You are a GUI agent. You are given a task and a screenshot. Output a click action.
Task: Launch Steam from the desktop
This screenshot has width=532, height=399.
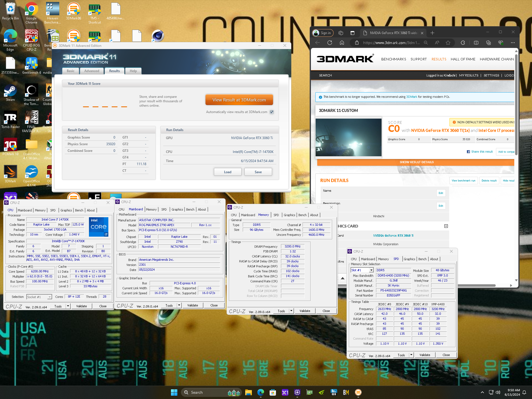pos(11,93)
